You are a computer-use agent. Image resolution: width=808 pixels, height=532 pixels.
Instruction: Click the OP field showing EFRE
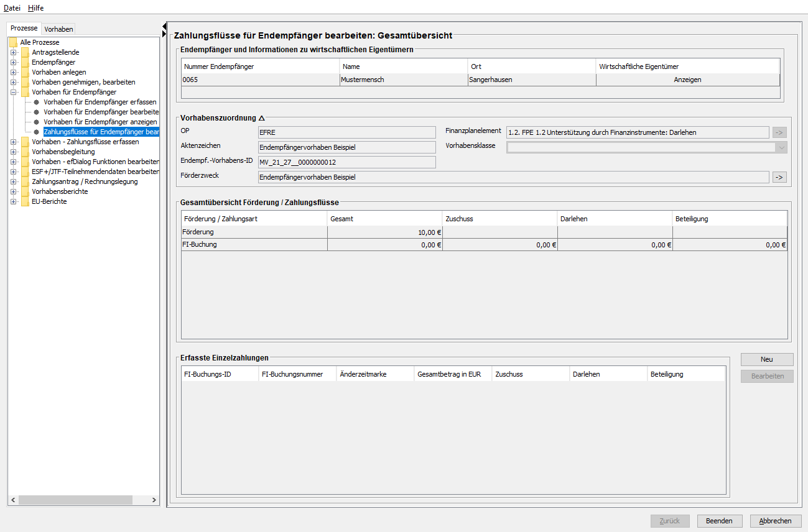point(347,132)
